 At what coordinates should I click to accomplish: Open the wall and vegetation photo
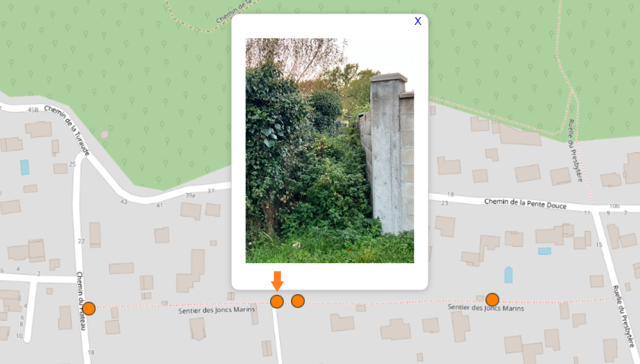coord(330,151)
